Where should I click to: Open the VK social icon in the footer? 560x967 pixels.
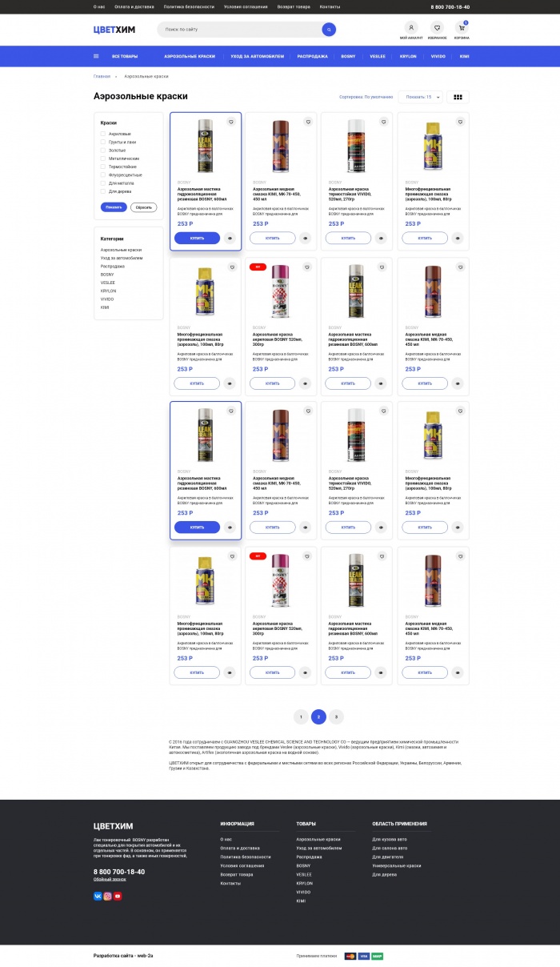pyautogui.click(x=98, y=896)
